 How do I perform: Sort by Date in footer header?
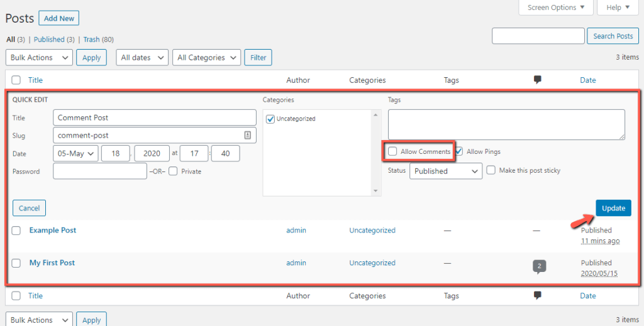tap(588, 296)
